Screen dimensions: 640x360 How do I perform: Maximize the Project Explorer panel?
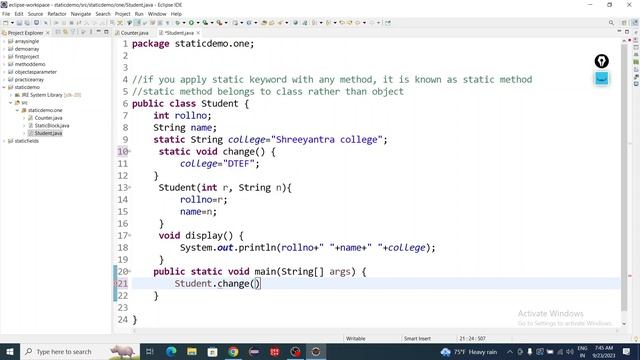coord(107,32)
